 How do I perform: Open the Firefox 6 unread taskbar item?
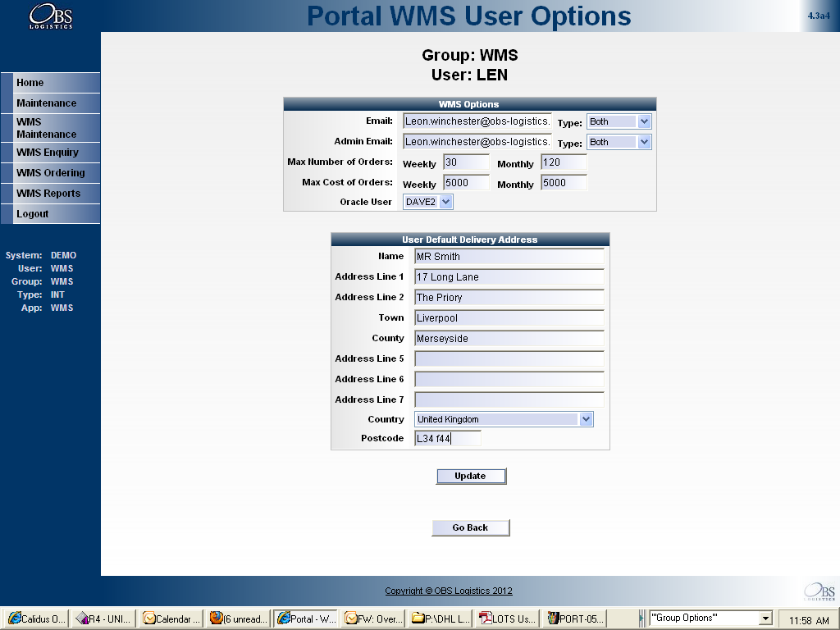click(239, 619)
